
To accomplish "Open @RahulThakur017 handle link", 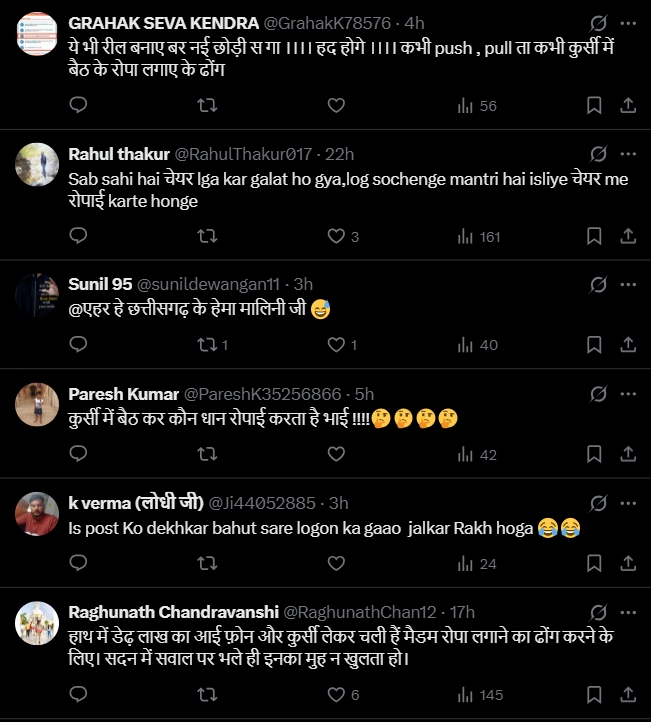I will [244, 153].
